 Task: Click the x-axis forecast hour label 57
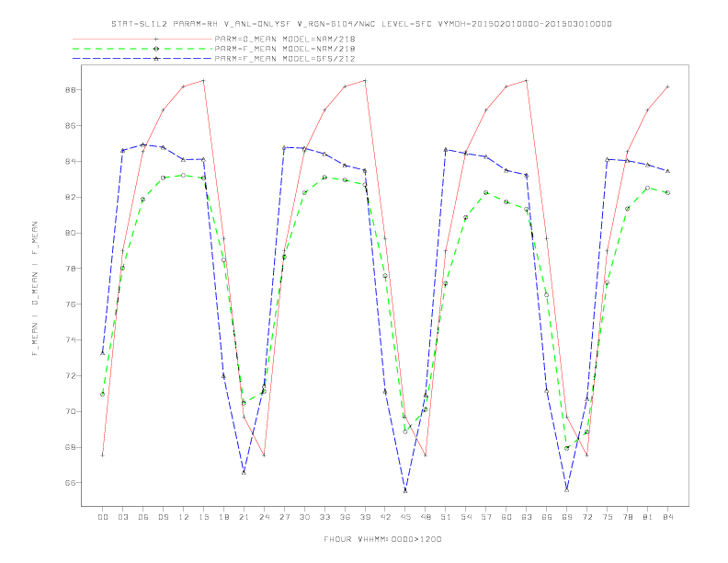coord(486,517)
